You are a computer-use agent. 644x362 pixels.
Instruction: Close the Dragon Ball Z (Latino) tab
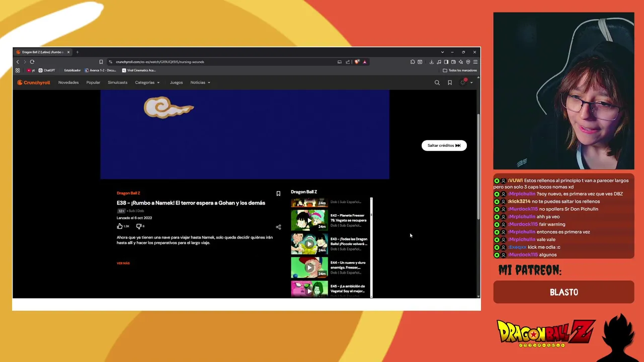pyautogui.click(x=68, y=52)
